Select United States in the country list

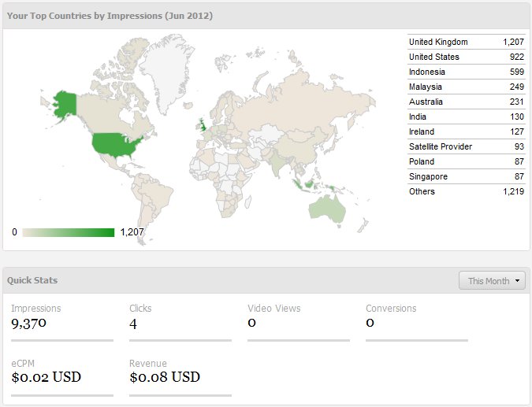[466, 57]
